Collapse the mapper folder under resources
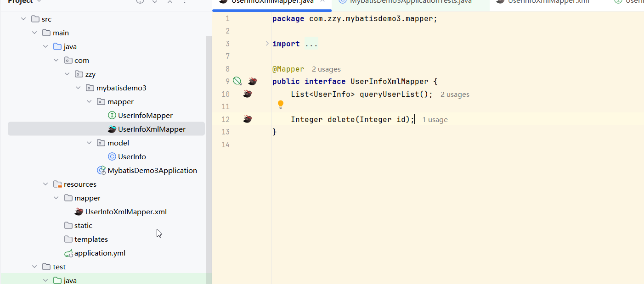Screen dimensions: 644x284 (56, 198)
